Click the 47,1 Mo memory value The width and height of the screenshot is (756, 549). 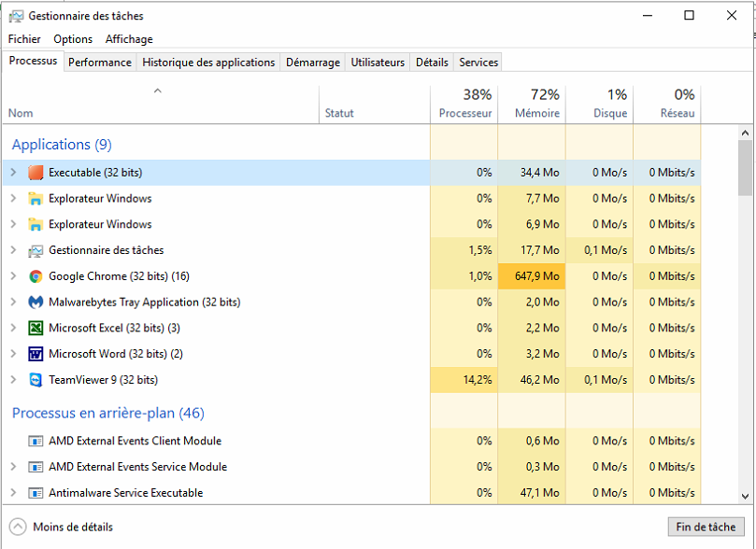(x=539, y=493)
